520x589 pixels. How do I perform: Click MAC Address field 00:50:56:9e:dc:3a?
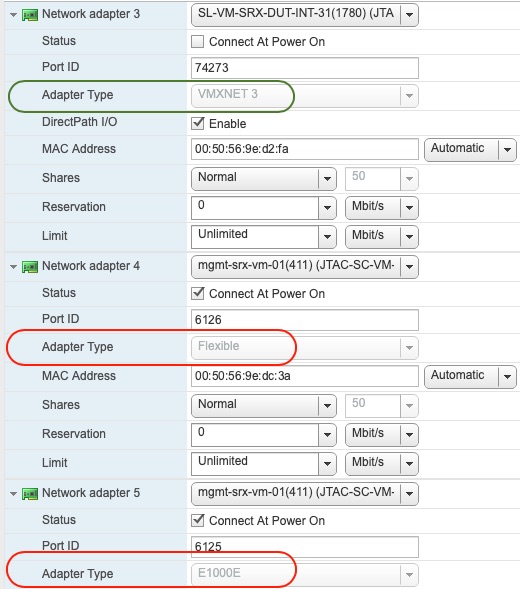tap(305, 376)
